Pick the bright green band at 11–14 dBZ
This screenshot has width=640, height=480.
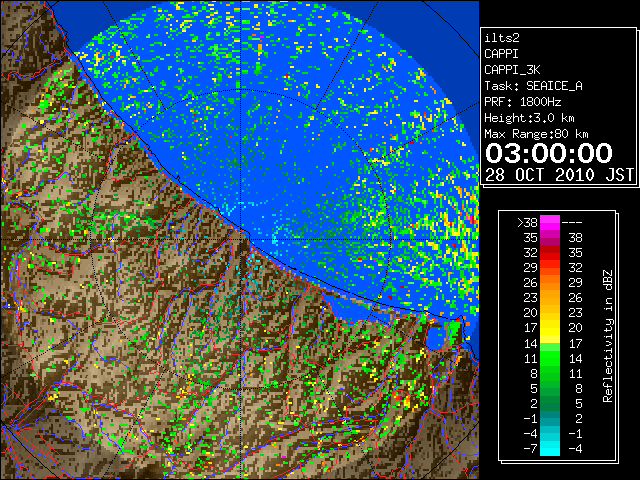point(550,358)
